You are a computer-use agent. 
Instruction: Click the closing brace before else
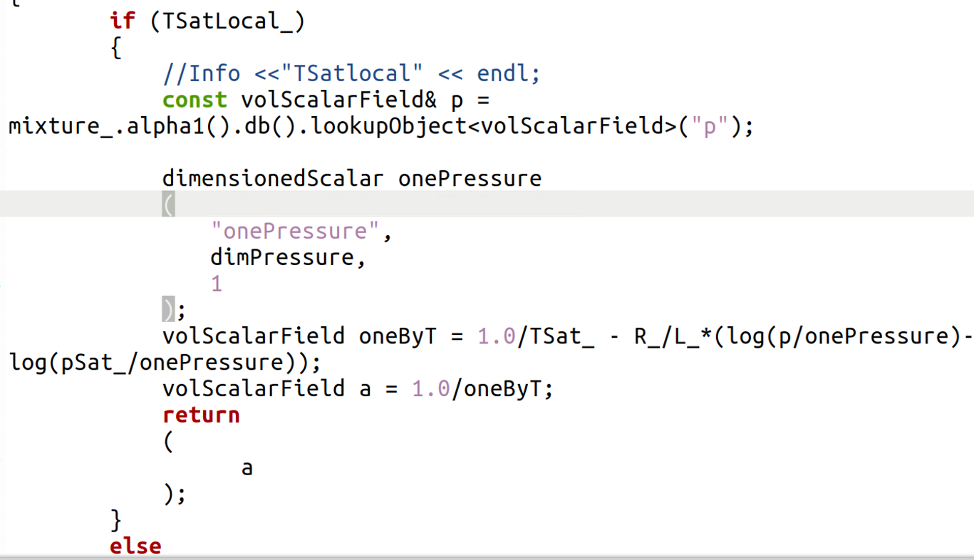116,520
